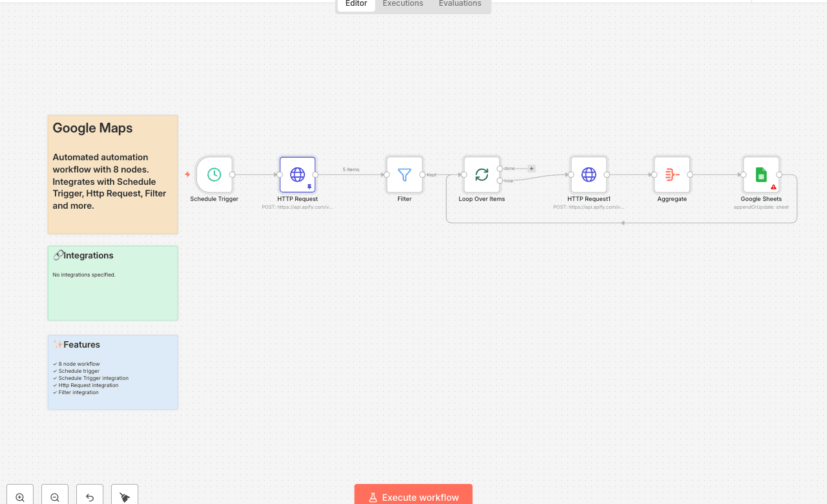Go to the Evaluations tab
This screenshot has width=827, height=504.
[x=459, y=4]
